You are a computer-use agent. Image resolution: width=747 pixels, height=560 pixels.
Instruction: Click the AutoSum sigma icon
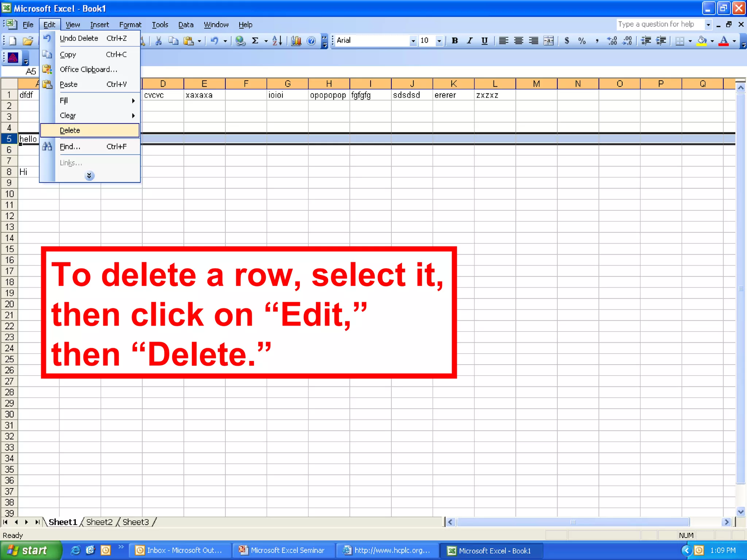tap(255, 41)
